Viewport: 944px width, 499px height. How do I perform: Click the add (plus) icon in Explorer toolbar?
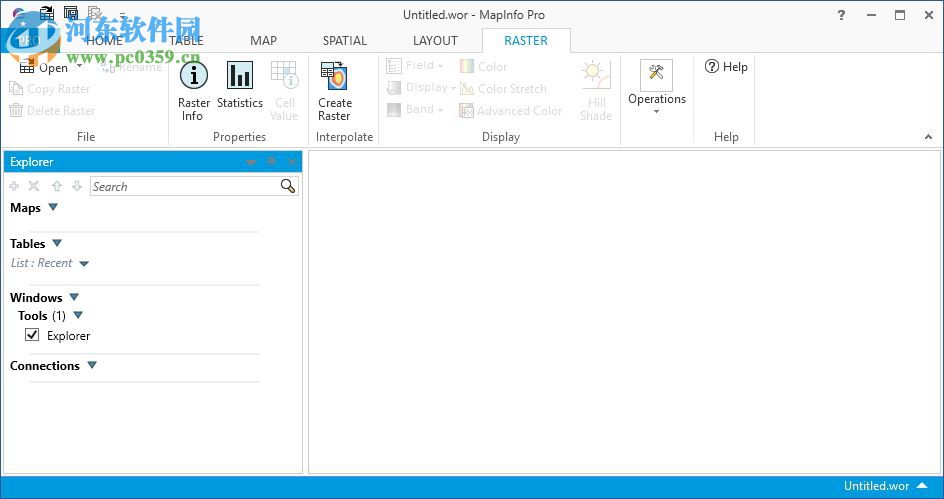point(14,186)
